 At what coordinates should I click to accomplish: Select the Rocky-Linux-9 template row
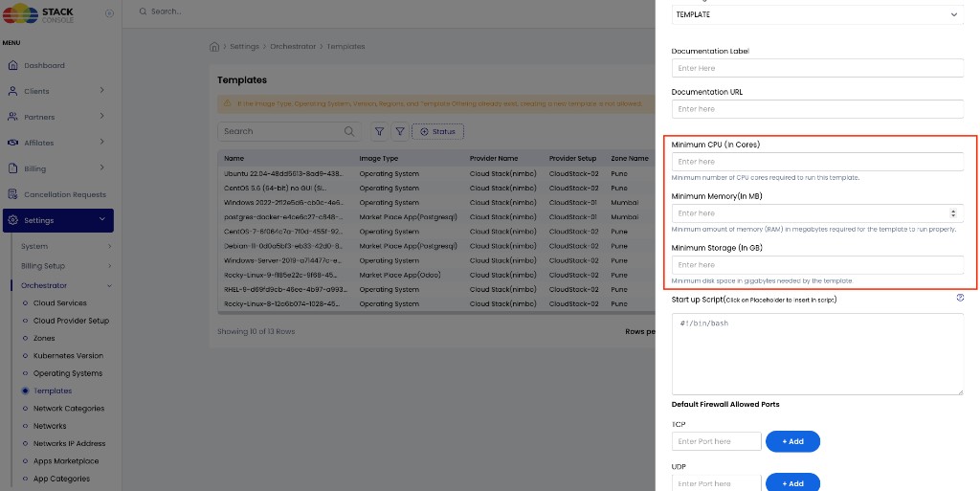point(436,275)
